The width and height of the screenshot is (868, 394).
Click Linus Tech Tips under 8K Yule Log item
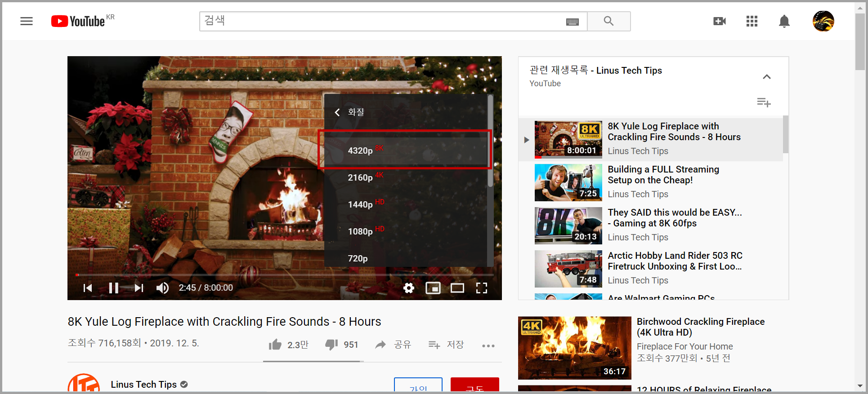click(638, 151)
